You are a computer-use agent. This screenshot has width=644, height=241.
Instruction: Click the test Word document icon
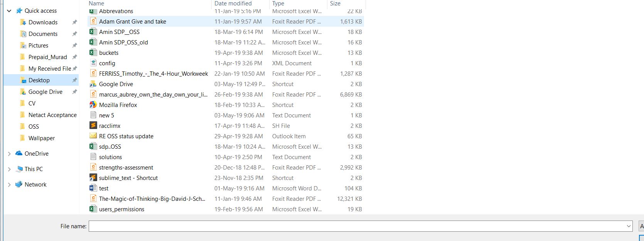point(93,188)
